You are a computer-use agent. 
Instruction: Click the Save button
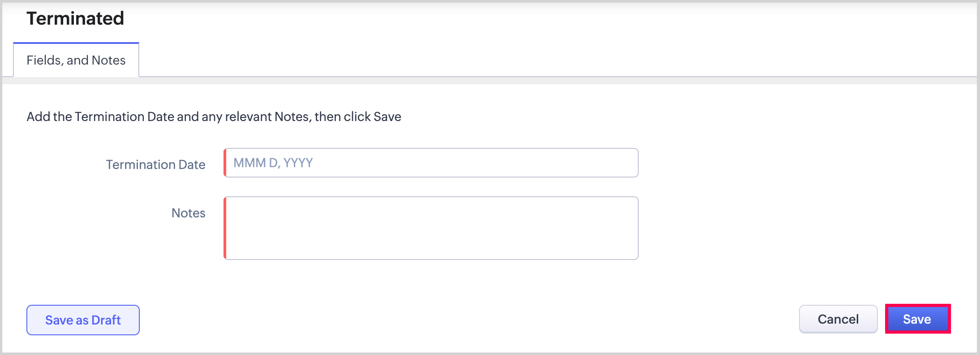pyautogui.click(x=917, y=319)
